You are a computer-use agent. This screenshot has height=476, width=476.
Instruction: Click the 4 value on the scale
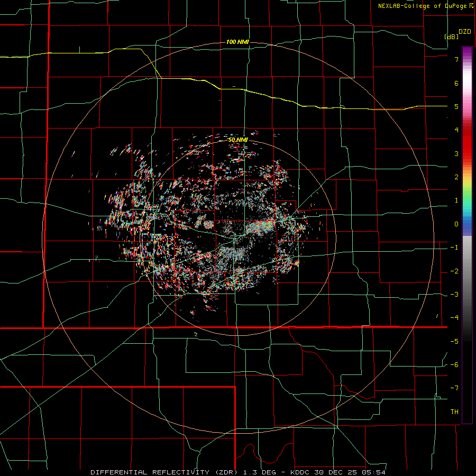coord(456,130)
